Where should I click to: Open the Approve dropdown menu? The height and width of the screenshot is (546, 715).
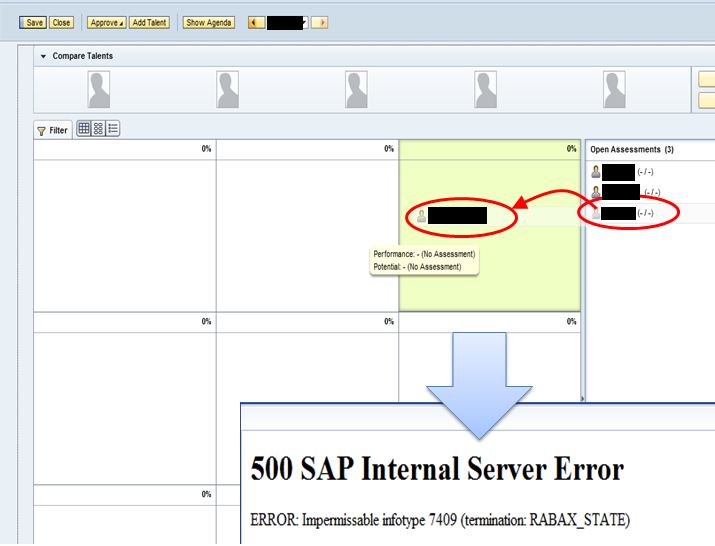point(106,23)
